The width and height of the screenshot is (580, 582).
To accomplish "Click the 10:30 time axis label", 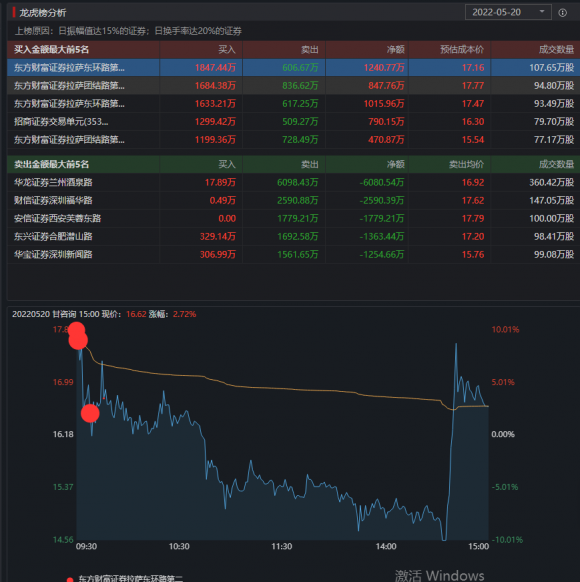I will tap(179, 546).
